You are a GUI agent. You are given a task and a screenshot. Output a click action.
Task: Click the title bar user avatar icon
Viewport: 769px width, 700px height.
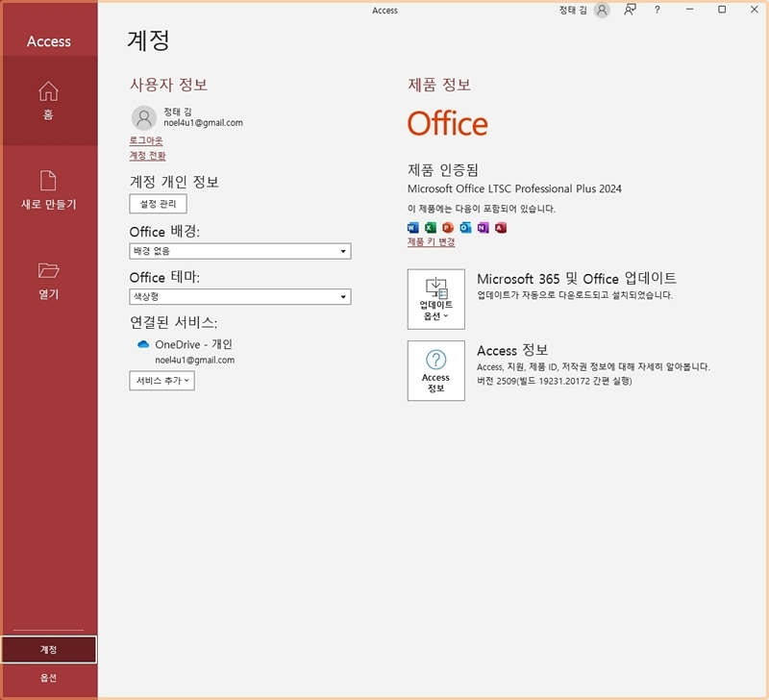602,10
